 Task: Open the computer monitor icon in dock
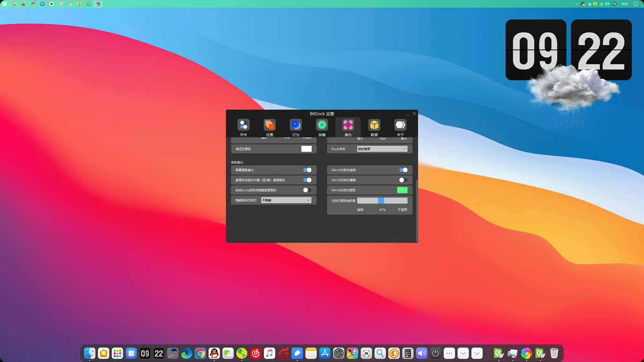(x=512, y=353)
